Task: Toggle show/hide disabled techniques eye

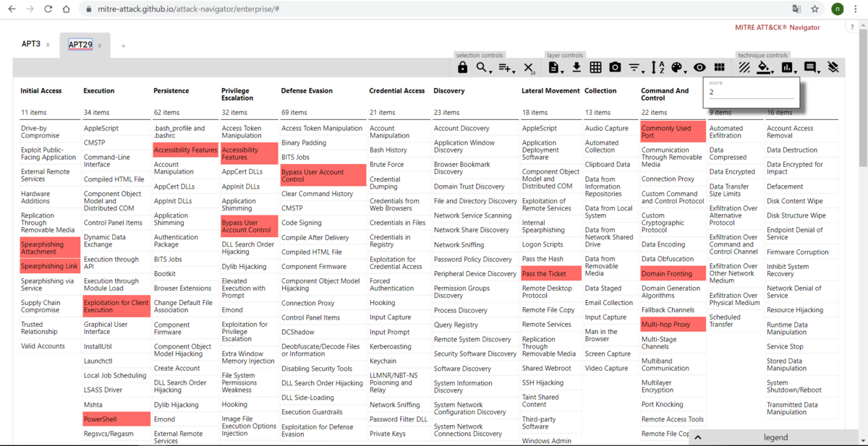Action: pos(699,67)
